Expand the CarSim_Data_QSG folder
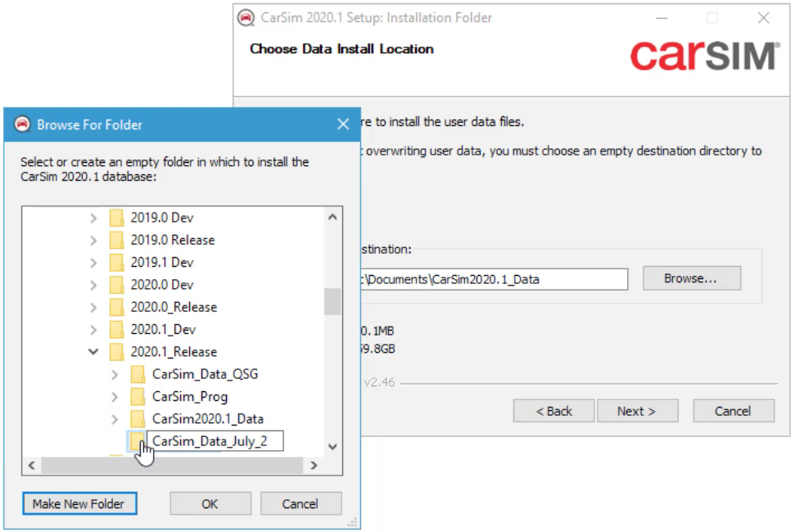Screen dimensions: 795x532 point(115,374)
